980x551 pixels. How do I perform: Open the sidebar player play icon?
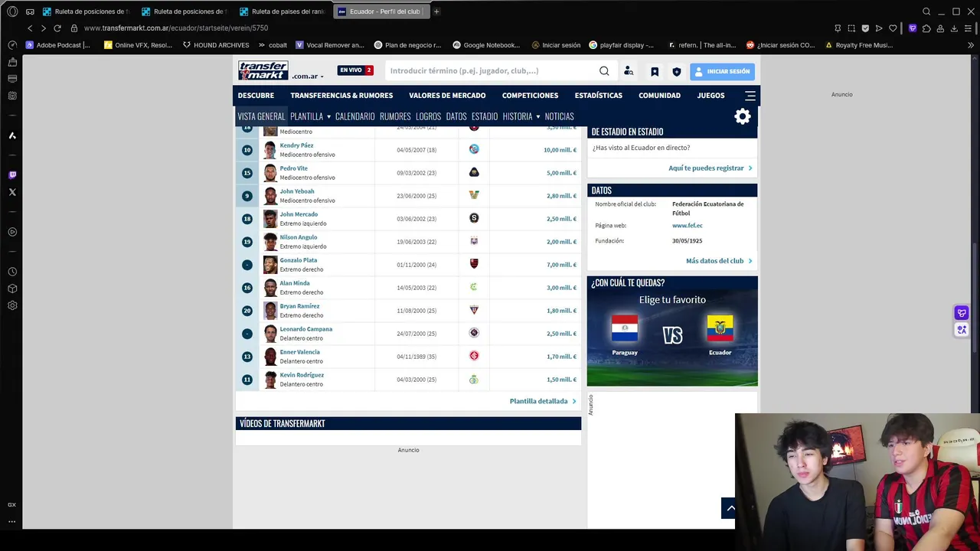point(12,232)
